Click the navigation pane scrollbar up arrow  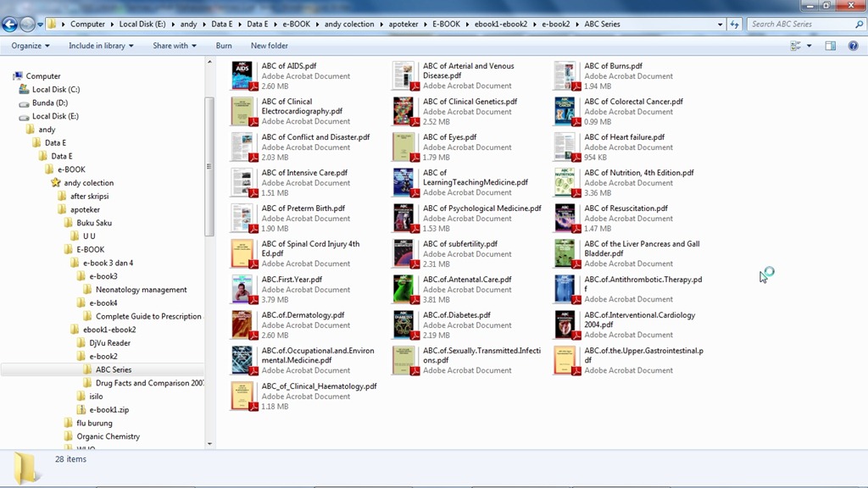click(209, 62)
